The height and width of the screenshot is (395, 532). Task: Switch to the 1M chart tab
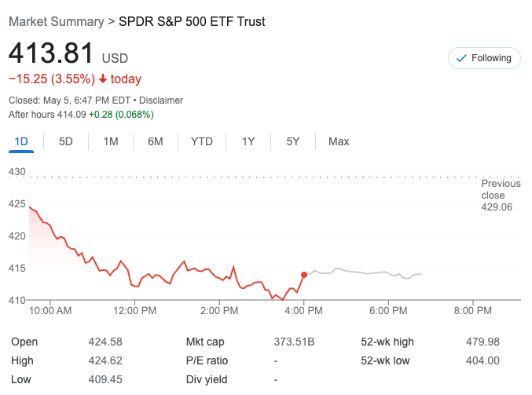pos(111,141)
